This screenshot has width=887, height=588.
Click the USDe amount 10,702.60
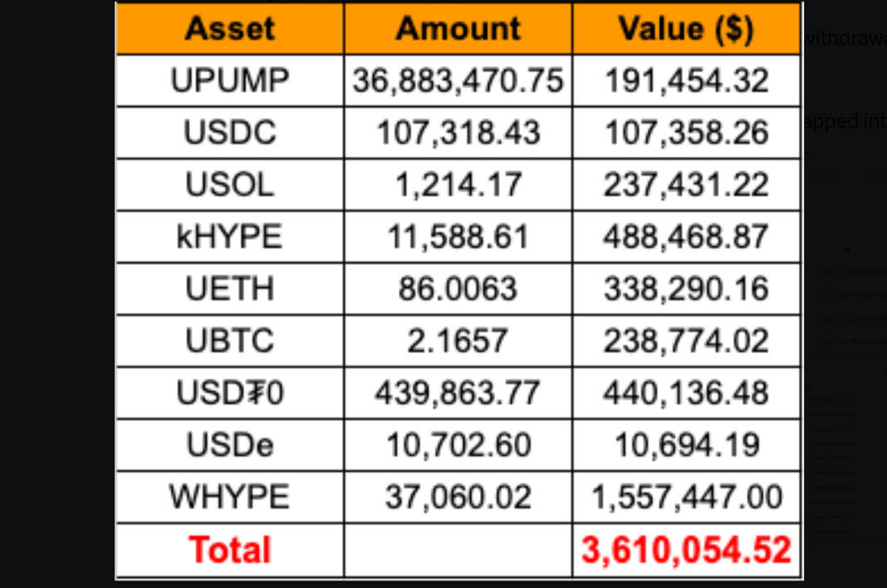[458, 445]
